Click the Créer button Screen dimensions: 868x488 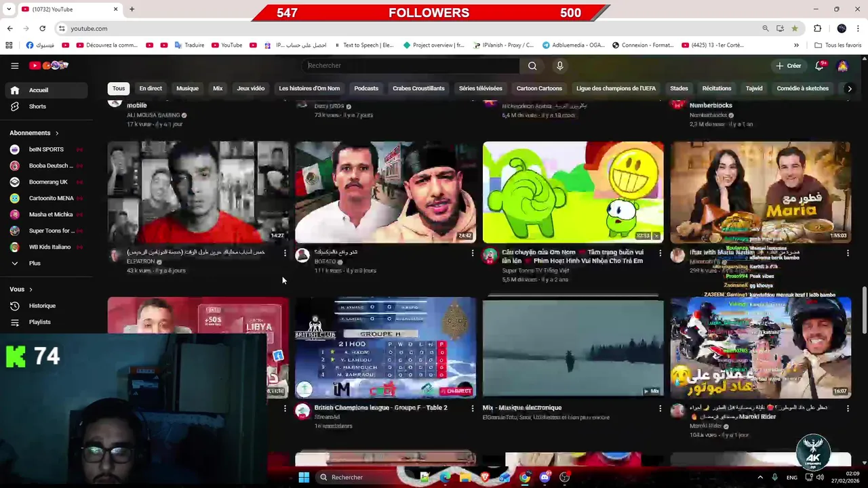pos(789,66)
